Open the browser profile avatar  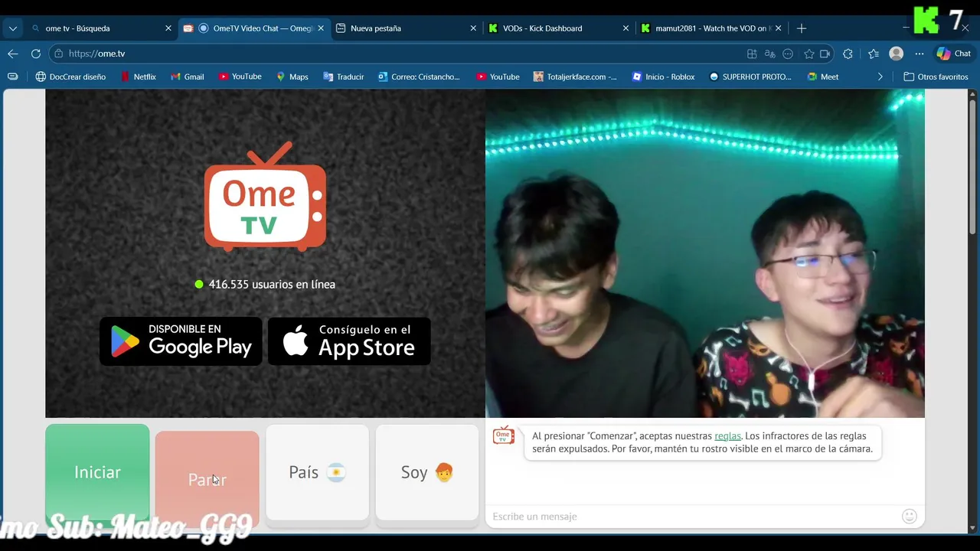[897, 54]
